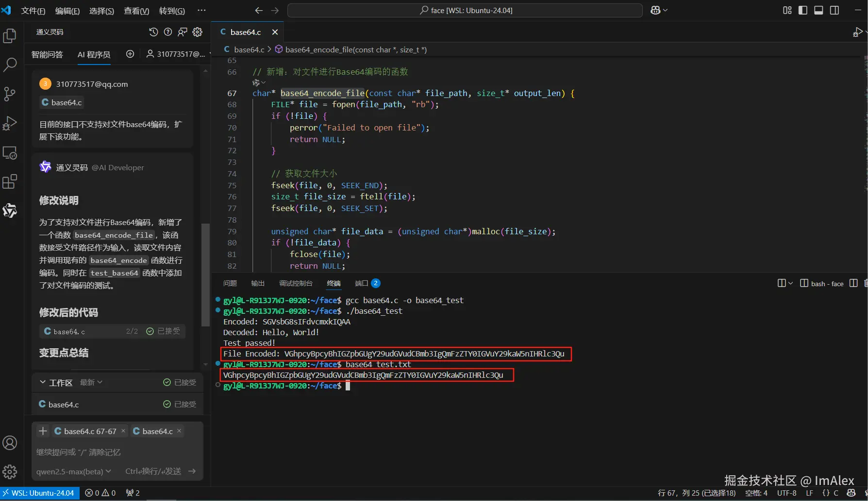Open the Search view in activity bar
The height and width of the screenshot is (501, 868).
10,65
